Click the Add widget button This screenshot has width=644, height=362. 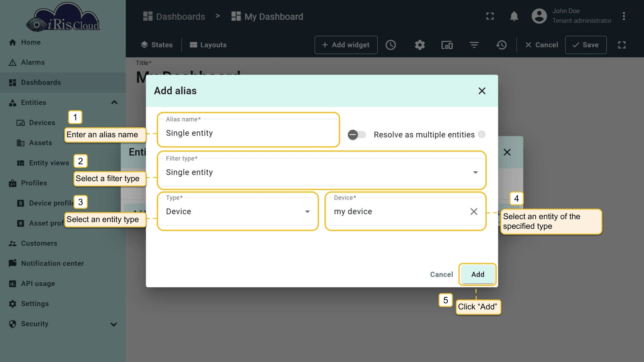(346, 45)
